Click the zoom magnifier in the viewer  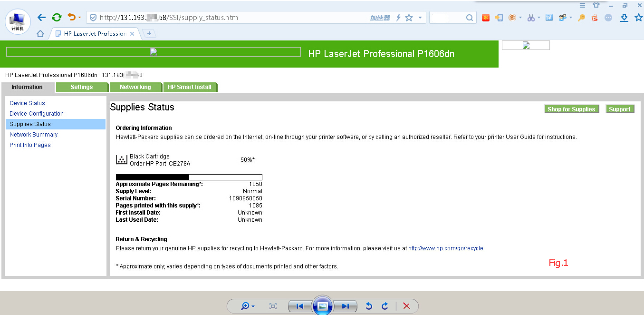tap(245, 306)
